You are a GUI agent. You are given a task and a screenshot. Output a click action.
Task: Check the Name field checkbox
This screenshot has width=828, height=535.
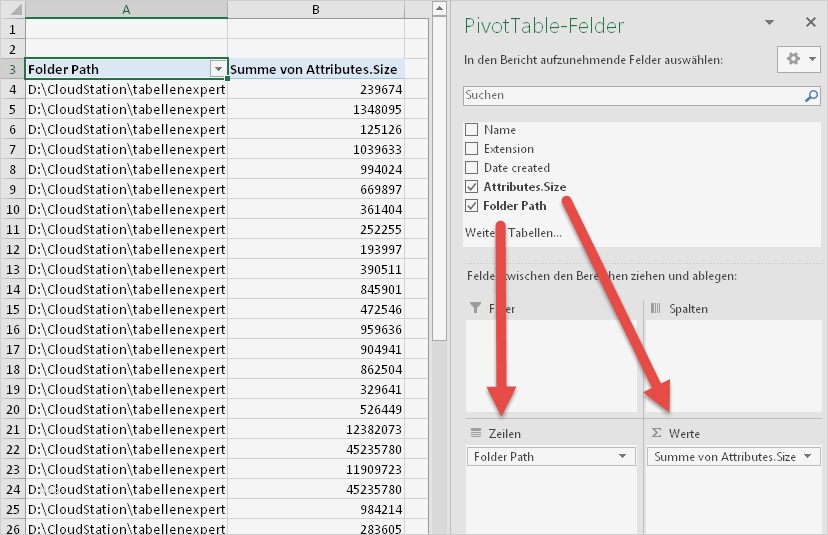pyautogui.click(x=472, y=129)
